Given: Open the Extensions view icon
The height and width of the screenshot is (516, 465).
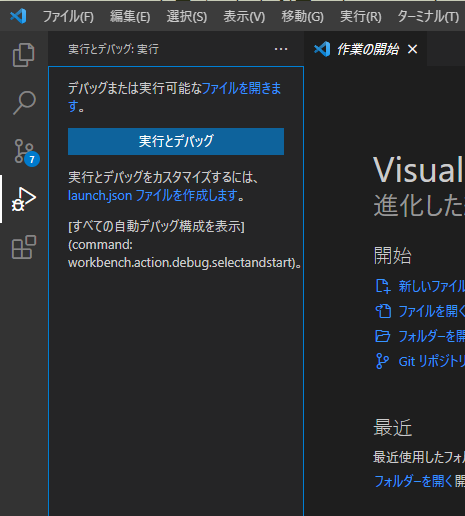Looking at the screenshot, I should (24, 247).
